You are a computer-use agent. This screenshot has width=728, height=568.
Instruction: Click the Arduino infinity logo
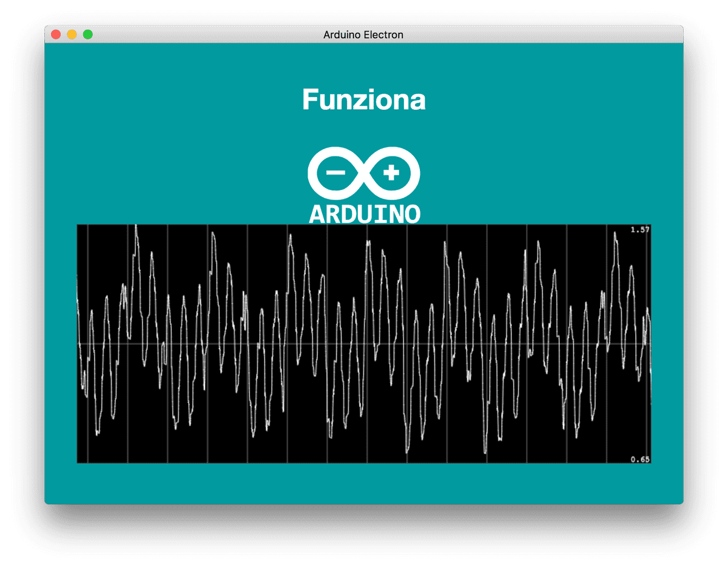(x=364, y=173)
